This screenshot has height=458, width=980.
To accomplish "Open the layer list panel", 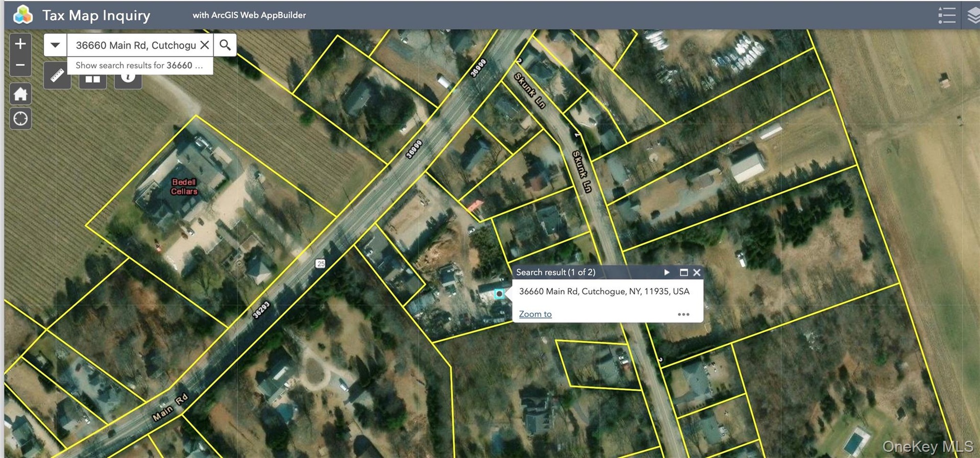I will [972, 15].
